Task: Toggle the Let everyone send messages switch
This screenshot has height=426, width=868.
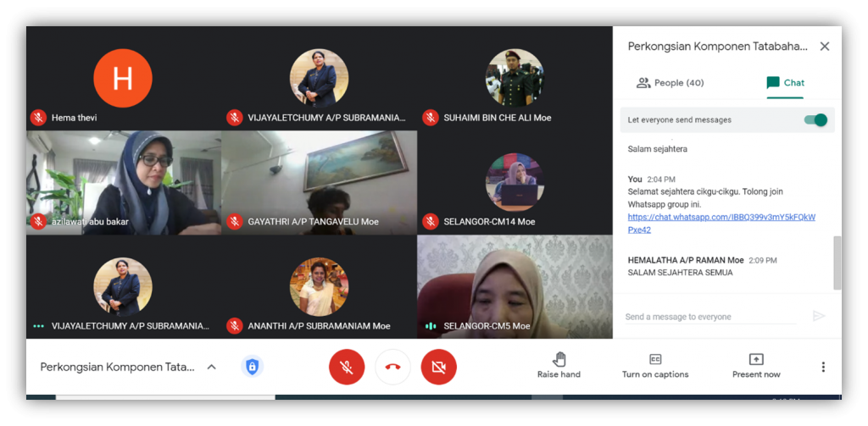Action: [x=815, y=120]
